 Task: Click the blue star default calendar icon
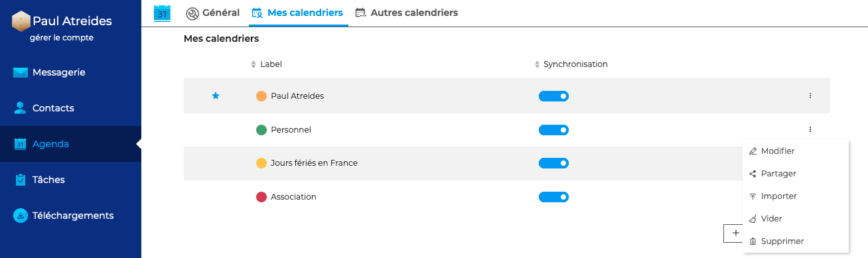215,96
